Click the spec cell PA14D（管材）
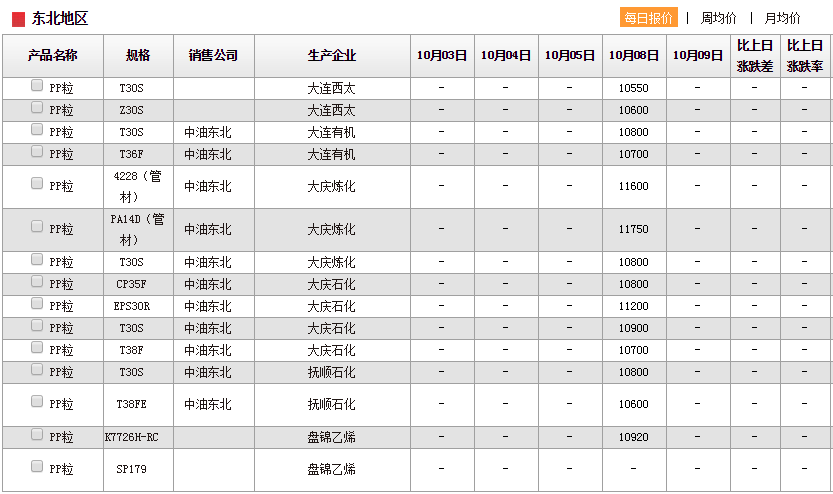 point(137,229)
